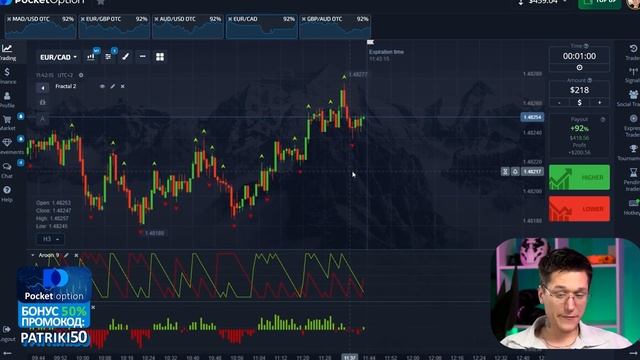
Task: Click the 00:01:00 time field
Action: (579, 56)
